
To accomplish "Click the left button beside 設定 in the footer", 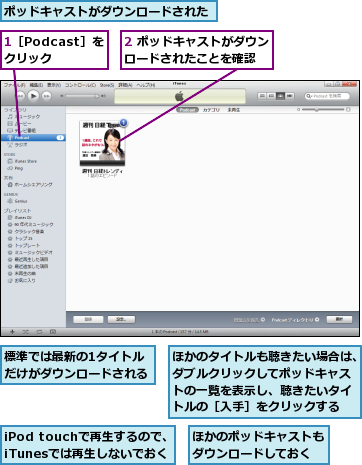I will pos(88,319).
